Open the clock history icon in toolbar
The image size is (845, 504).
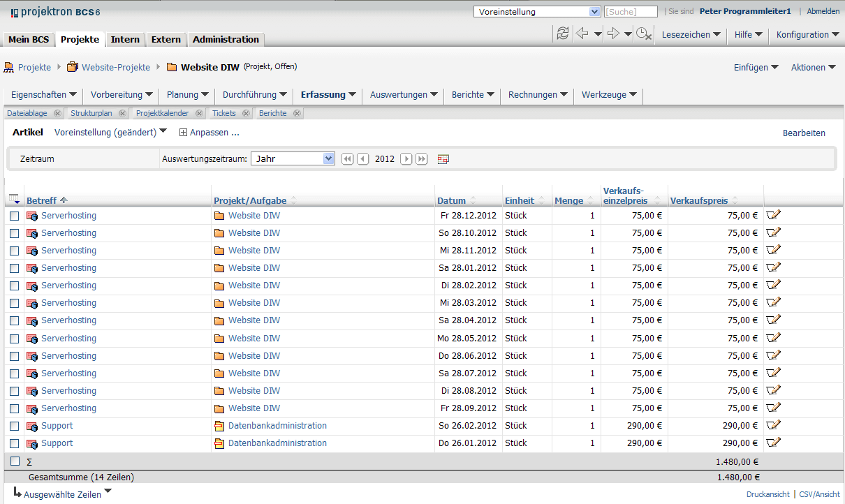(x=644, y=34)
